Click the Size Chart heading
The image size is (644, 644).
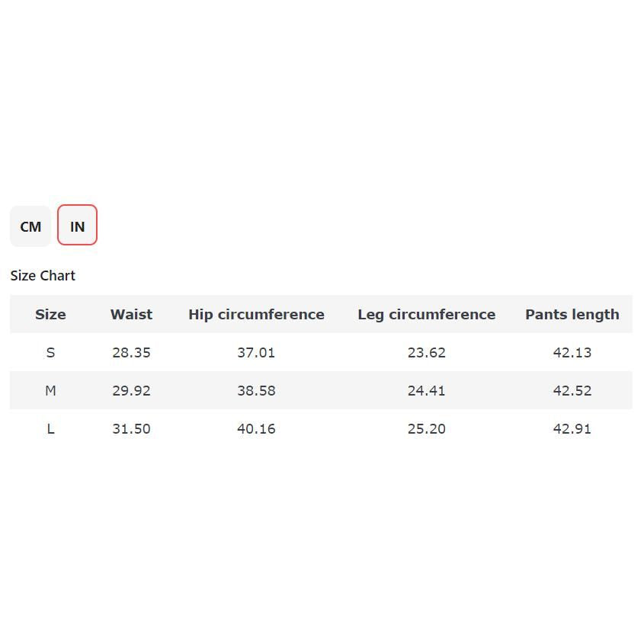pyautogui.click(x=43, y=276)
